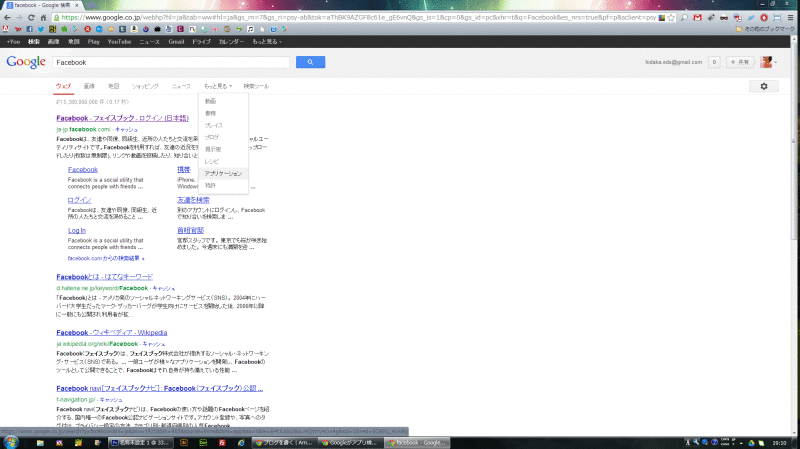Switch to 'ブログを書く' Chrome taskbar window
Viewport: 800px width, 449px height.
click(x=284, y=442)
